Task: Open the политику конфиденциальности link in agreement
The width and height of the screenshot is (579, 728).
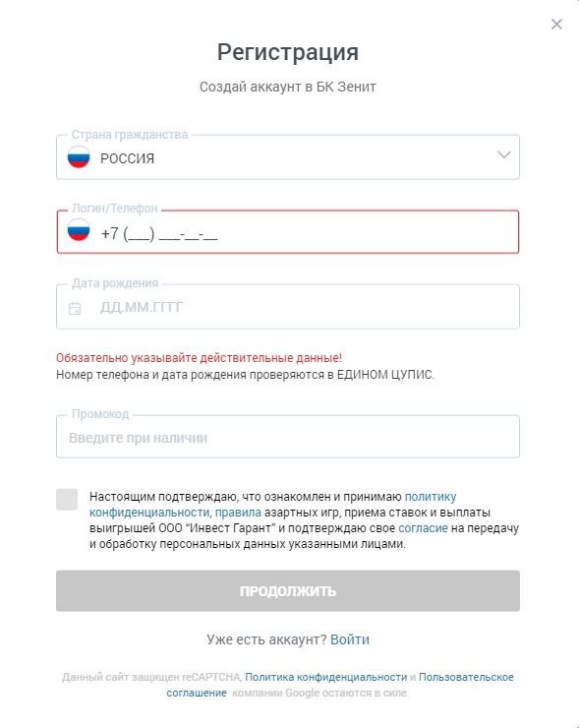Action: point(273,505)
